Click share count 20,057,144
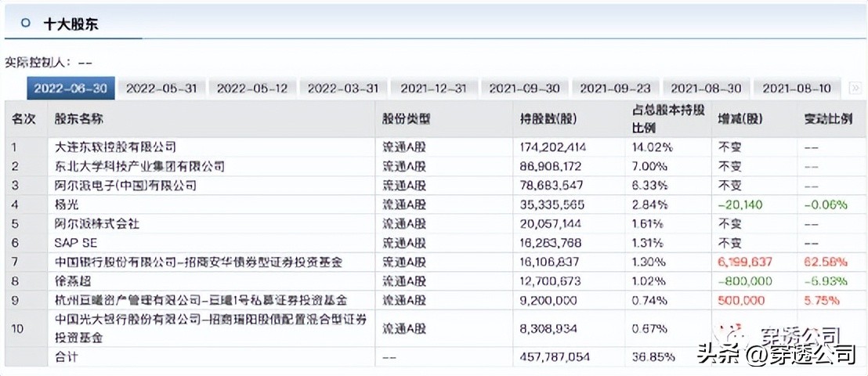Viewport: 868px width, 376px height. pos(549,224)
